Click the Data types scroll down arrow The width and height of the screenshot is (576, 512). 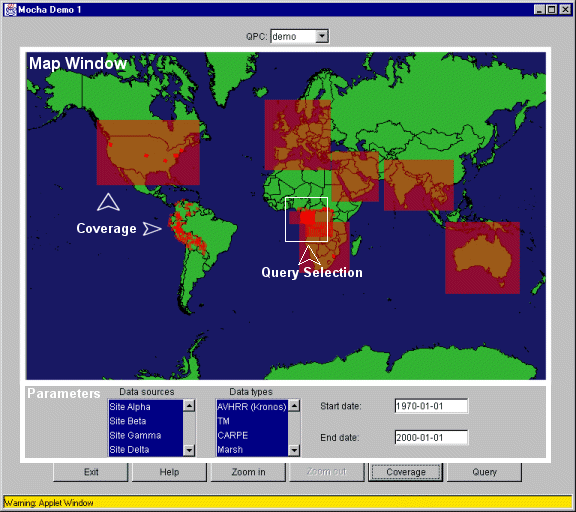point(294,450)
